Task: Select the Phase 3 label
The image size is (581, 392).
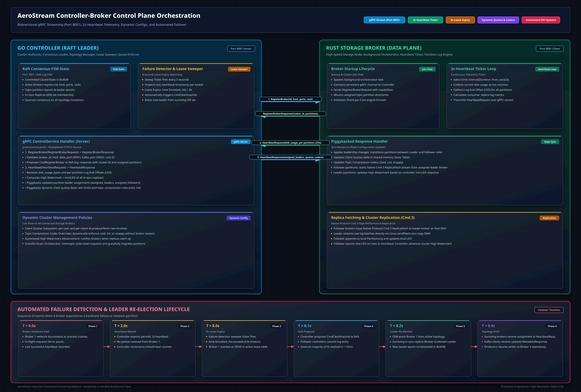Action: 277,326
